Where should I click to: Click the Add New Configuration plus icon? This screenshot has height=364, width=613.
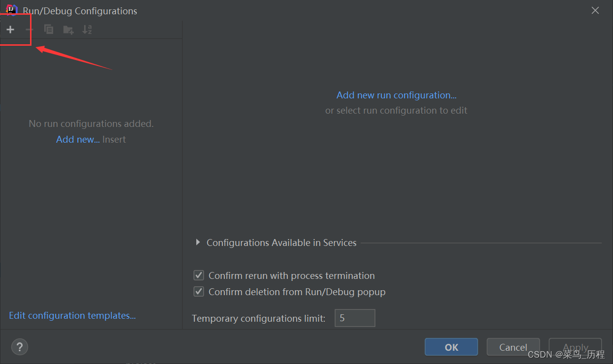pos(10,30)
